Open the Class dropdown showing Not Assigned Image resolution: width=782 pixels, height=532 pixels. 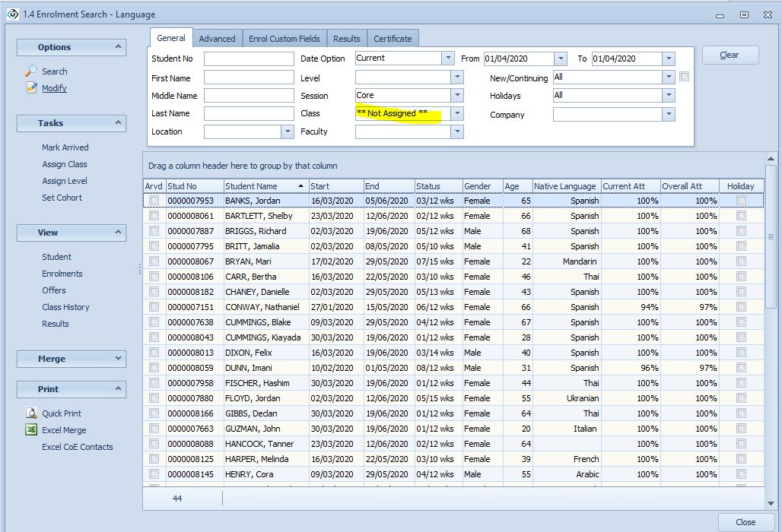click(456, 113)
